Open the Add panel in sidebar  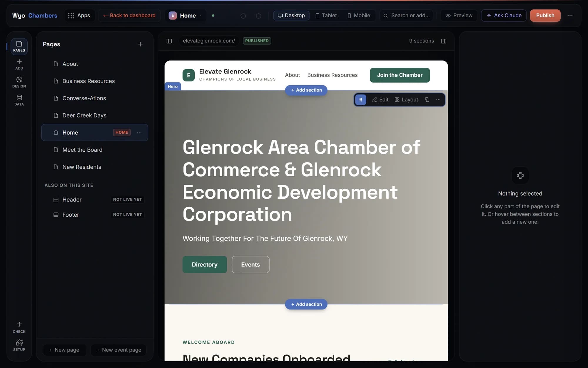tap(19, 64)
